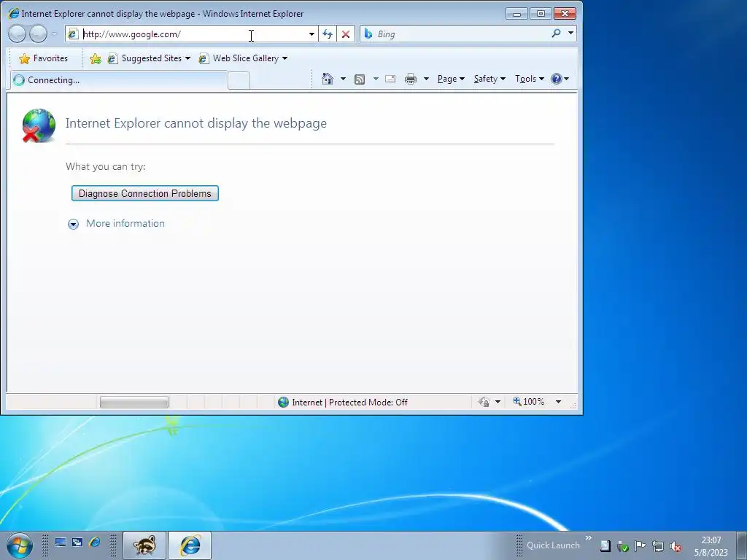The width and height of the screenshot is (747, 560).
Task: Open Suggested Sites on the favorites bar
Action: coord(149,58)
